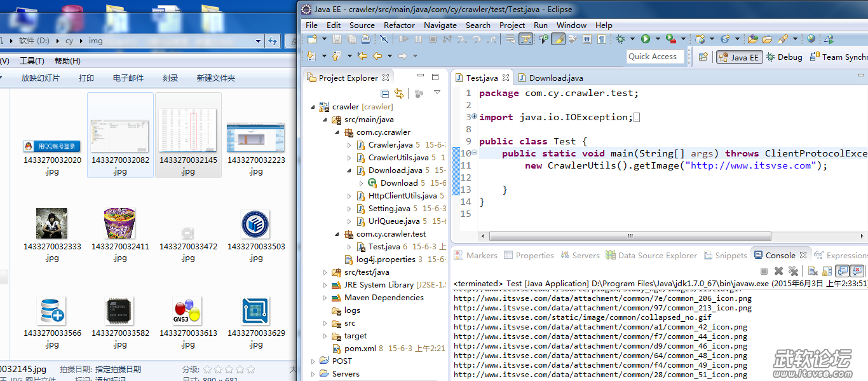This screenshot has height=381, width=868.
Task: Click the Quick Access search field
Action: point(655,57)
